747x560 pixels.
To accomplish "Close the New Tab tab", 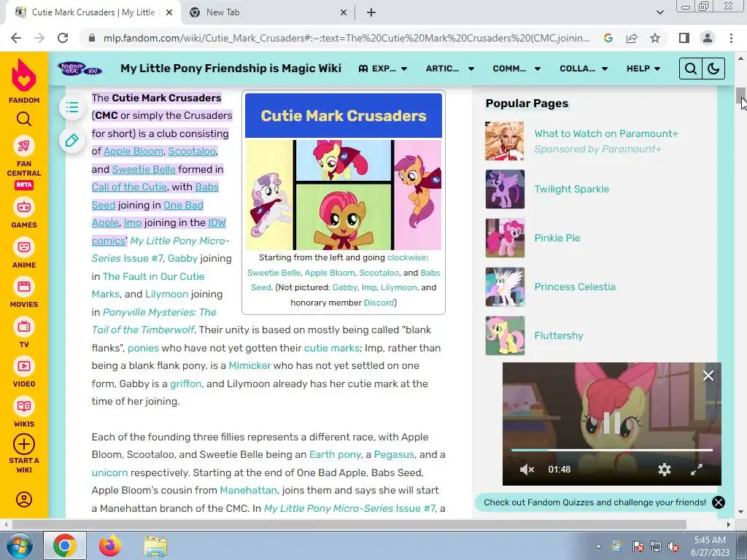I will [344, 13].
